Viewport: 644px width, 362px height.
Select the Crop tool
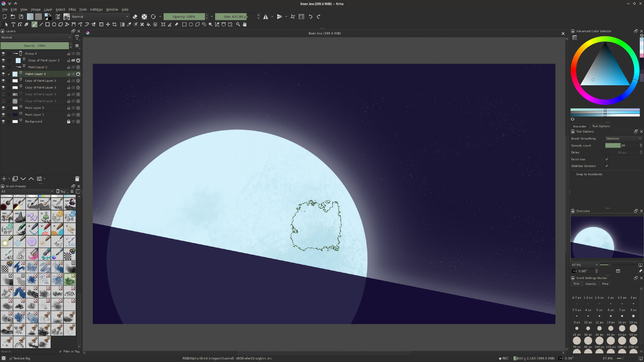(114, 24)
